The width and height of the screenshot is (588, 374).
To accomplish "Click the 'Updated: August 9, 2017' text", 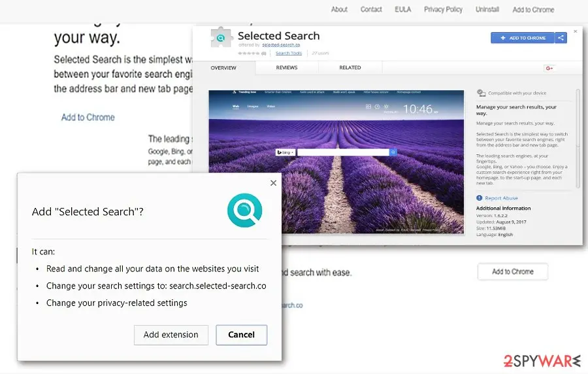I will pos(501,222).
